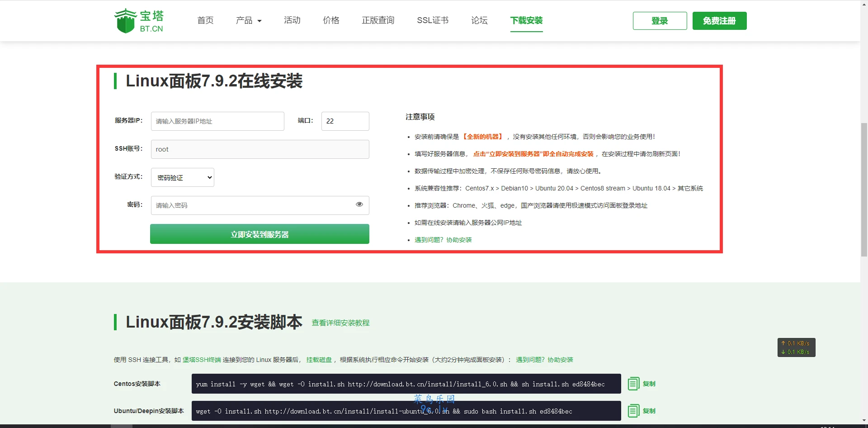Open the 价格 nav item
Screen dimensions: 868x428
pyautogui.click(x=331, y=20)
